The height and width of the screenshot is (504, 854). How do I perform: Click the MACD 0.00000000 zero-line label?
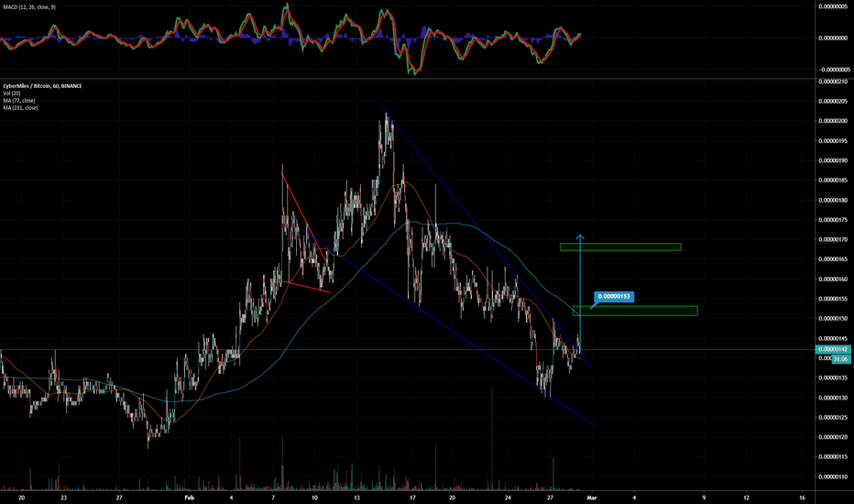(x=833, y=38)
